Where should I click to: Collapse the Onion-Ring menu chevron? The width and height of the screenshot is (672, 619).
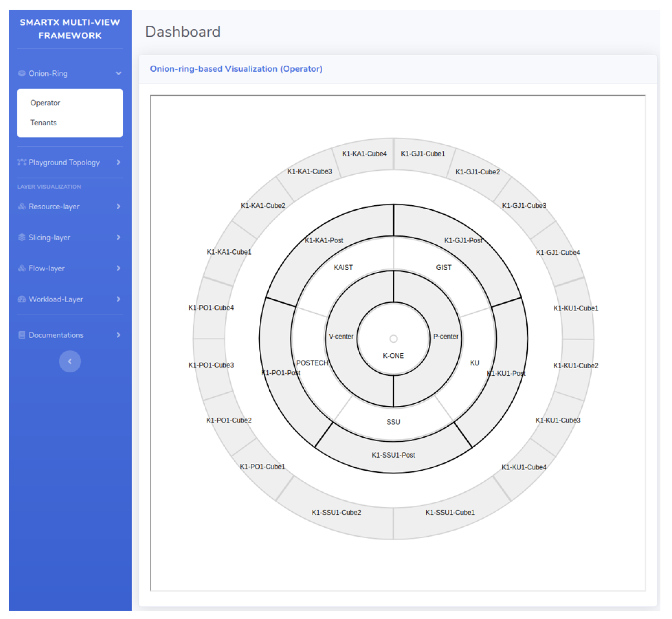pos(119,74)
